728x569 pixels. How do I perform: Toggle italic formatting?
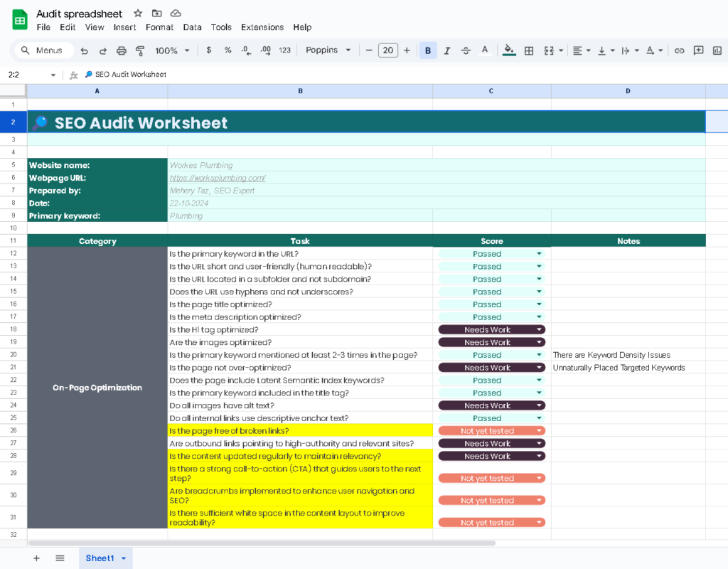click(x=447, y=50)
